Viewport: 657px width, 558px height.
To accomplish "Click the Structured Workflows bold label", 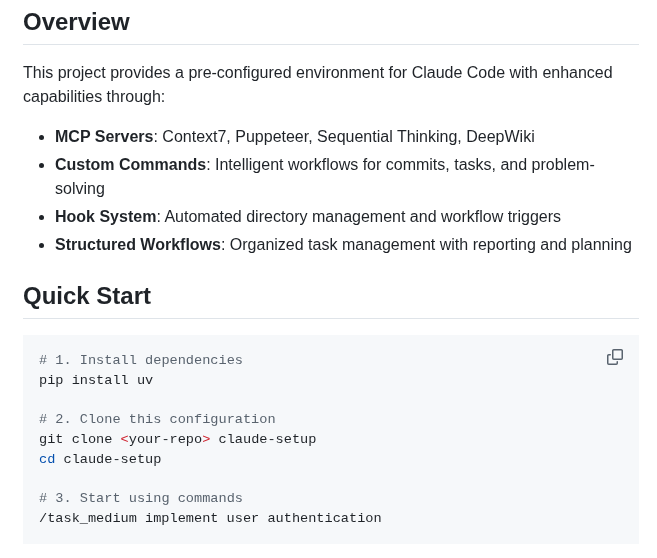I will tap(138, 245).
